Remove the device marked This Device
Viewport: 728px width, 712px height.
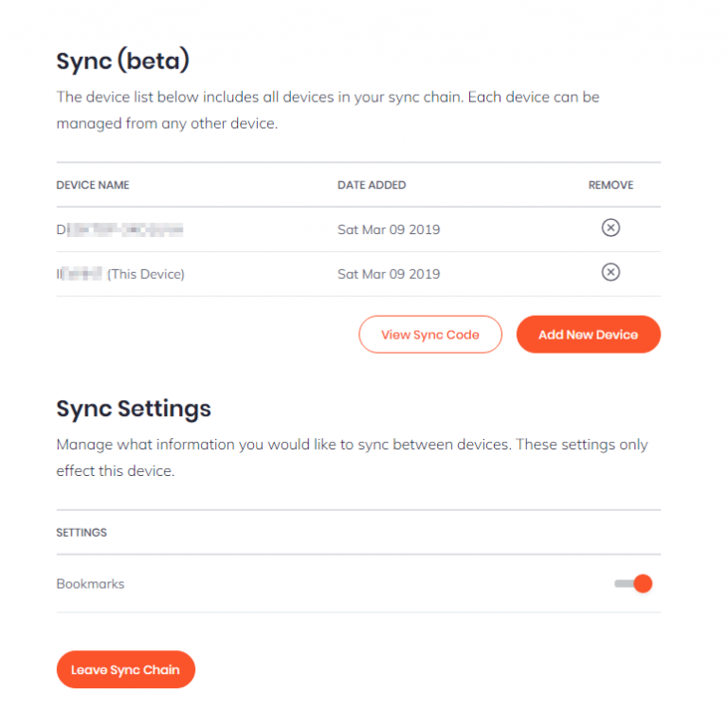coord(610,272)
